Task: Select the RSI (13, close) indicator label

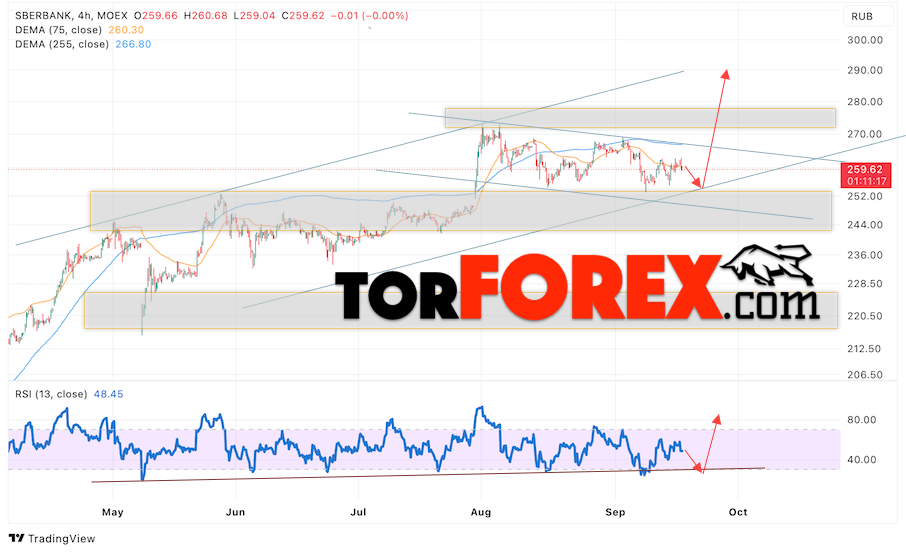Action: click(x=51, y=394)
